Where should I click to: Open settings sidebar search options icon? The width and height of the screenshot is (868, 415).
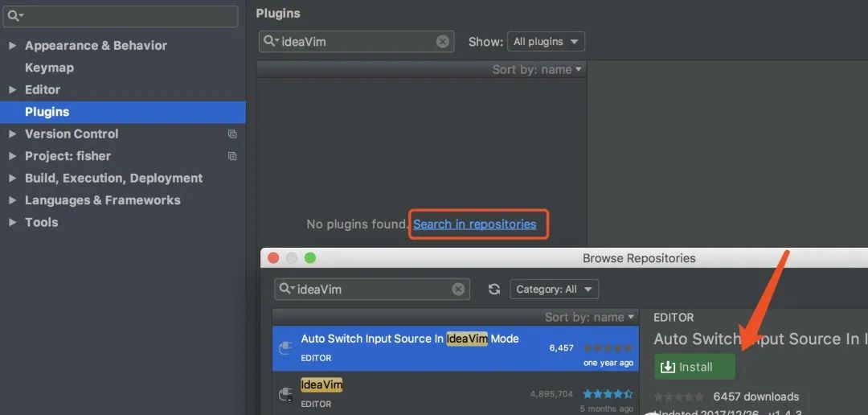[15, 16]
